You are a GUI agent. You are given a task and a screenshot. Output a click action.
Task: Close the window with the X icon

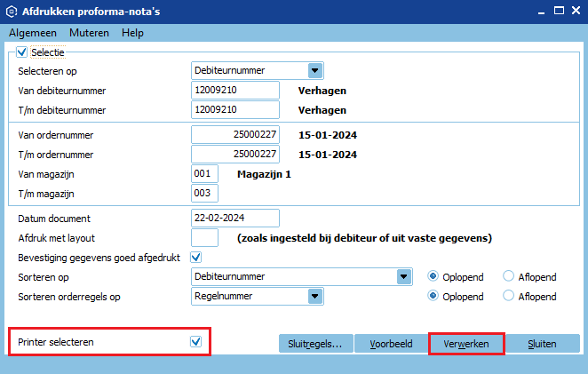[x=576, y=11]
